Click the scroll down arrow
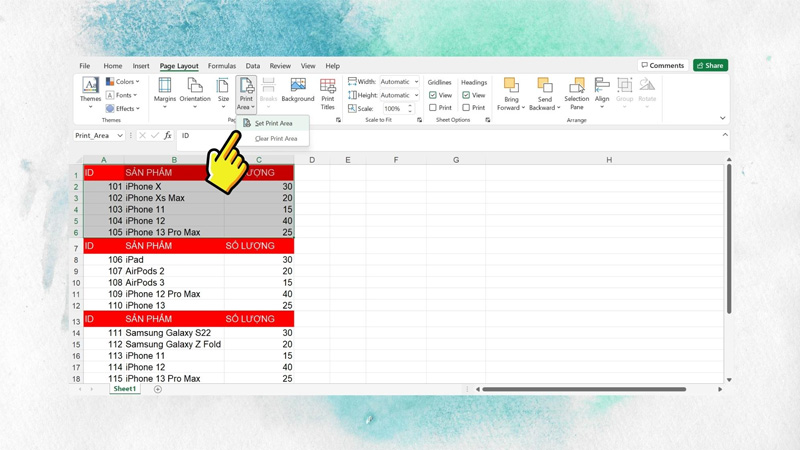This screenshot has width=800, height=450. [x=729, y=380]
